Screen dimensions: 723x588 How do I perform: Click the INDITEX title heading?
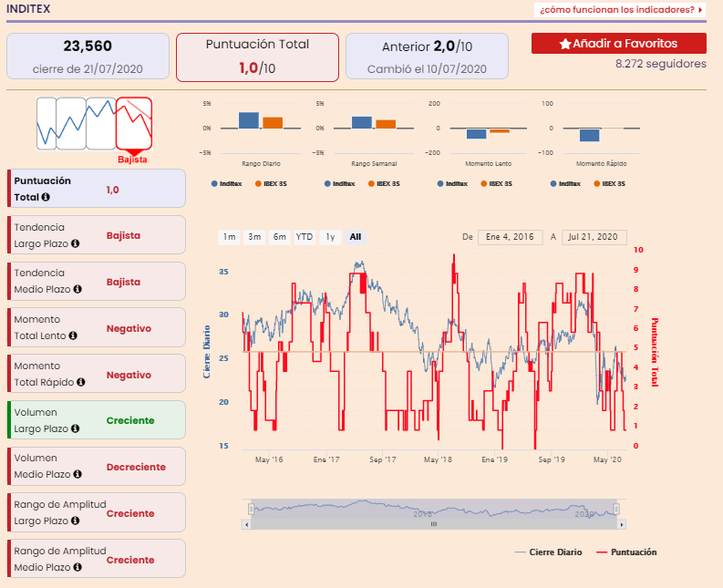[28, 9]
